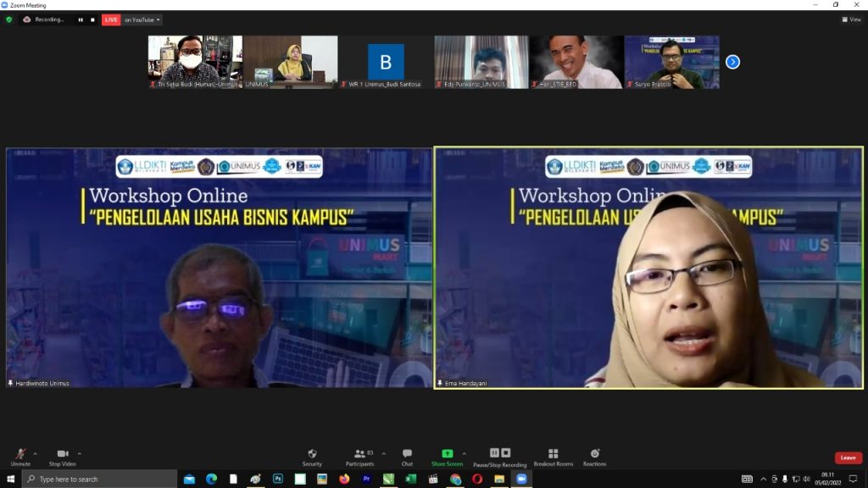Open the Chat panel
Image resolution: width=868 pixels, height=488 pixels.
tap(407, 455)
